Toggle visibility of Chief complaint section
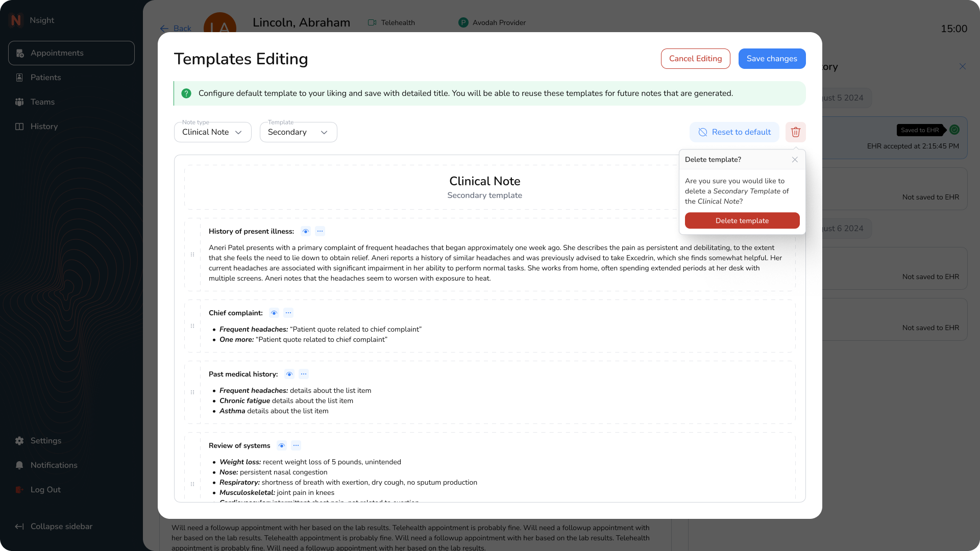The height and width of the screenshot is (551, 980). [274, 313]
